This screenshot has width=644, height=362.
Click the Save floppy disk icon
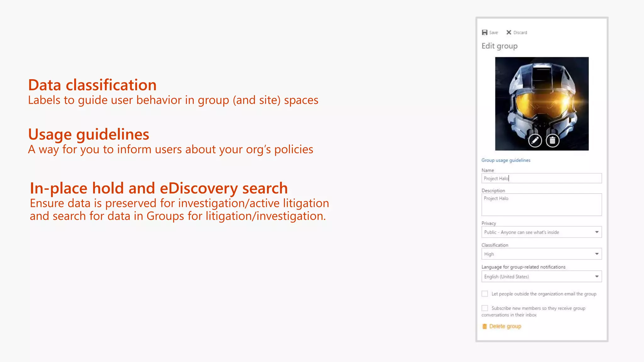[485, 32]
